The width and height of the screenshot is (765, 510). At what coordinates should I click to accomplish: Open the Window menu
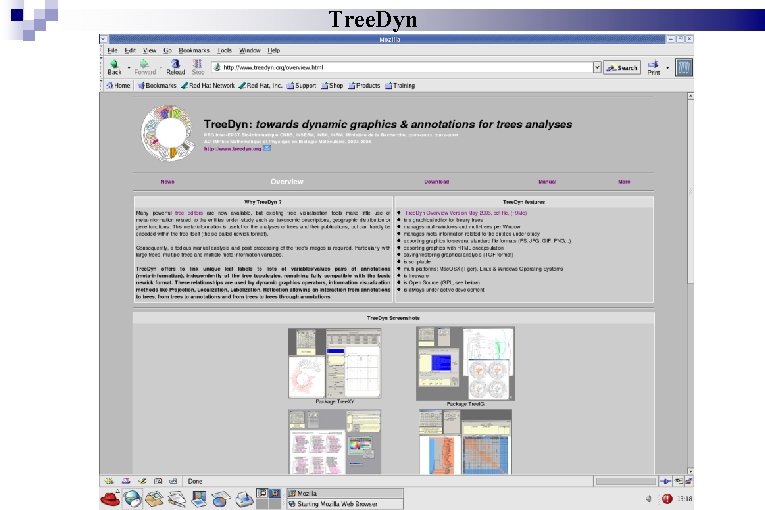click(x=250, y=50)
